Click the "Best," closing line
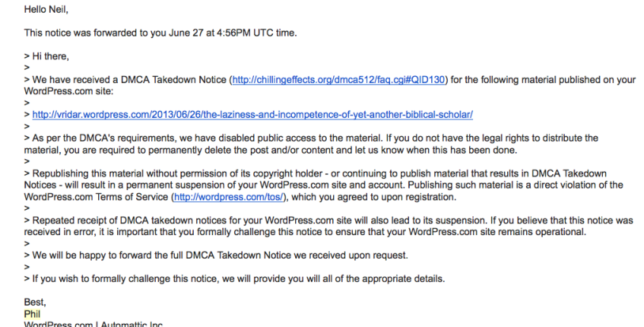The width and height of the screenshot is (644, 327). [35, 302]
